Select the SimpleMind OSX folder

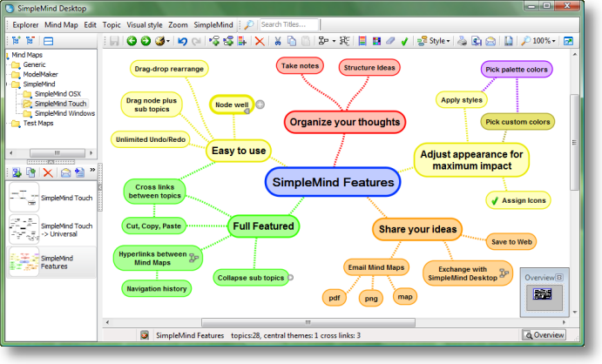pyautogui.click(x=57, y=93)
